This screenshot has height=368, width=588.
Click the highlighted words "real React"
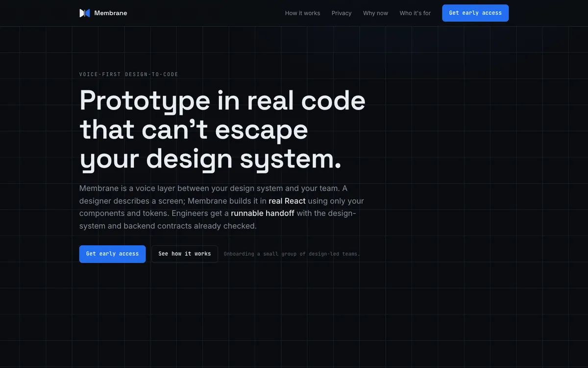click(287, 201)
